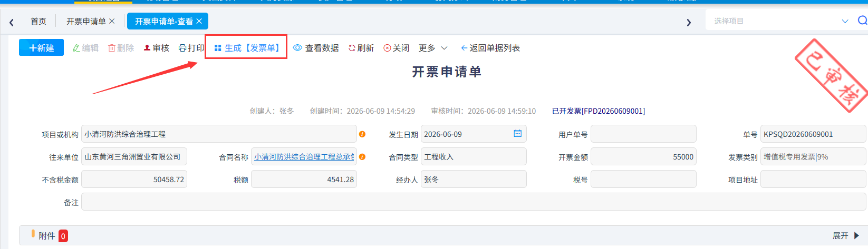Close the 开票申请单-查看 tab

coord(199,21)
